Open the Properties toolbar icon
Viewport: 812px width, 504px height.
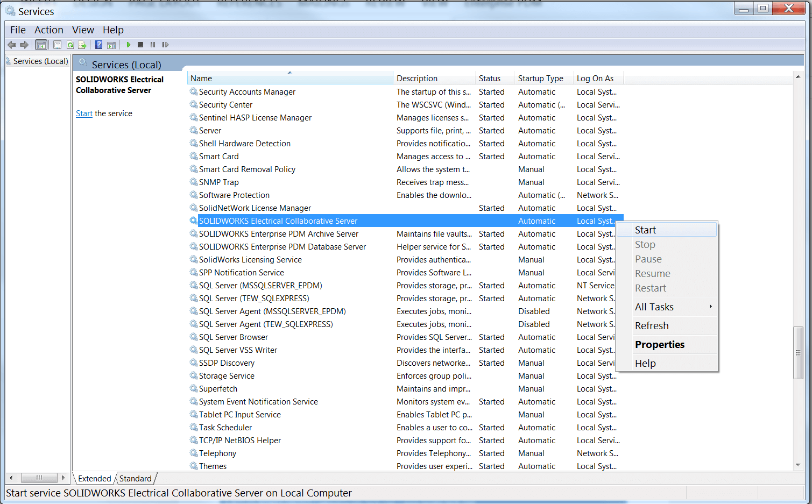pyautogui.click(x=57, y=45)
